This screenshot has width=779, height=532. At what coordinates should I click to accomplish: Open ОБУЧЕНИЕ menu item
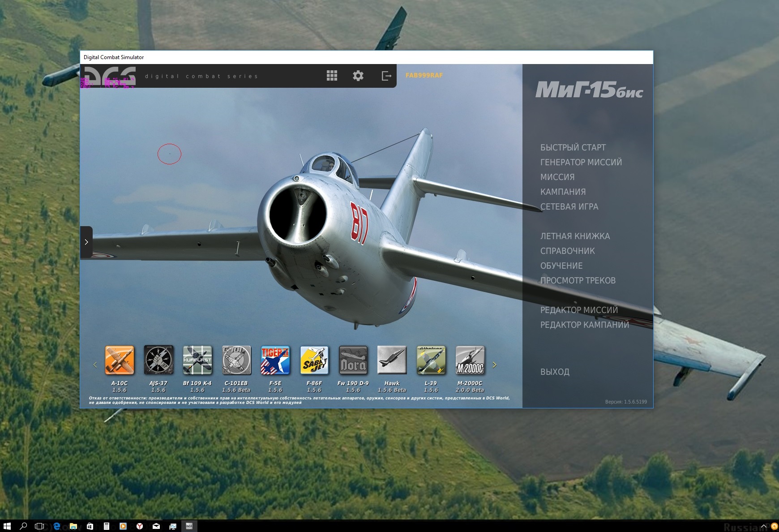click(x=561, y=266)
